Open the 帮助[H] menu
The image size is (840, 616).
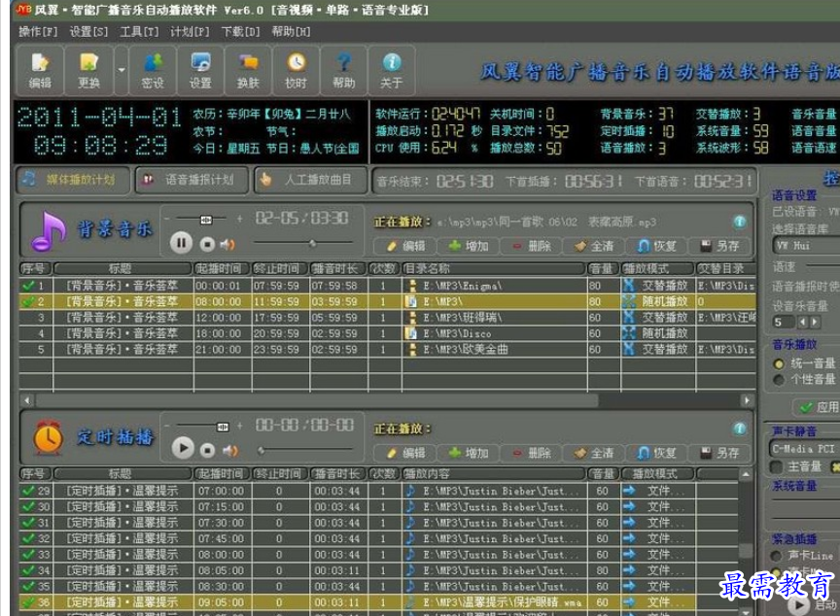click(291, 31)
